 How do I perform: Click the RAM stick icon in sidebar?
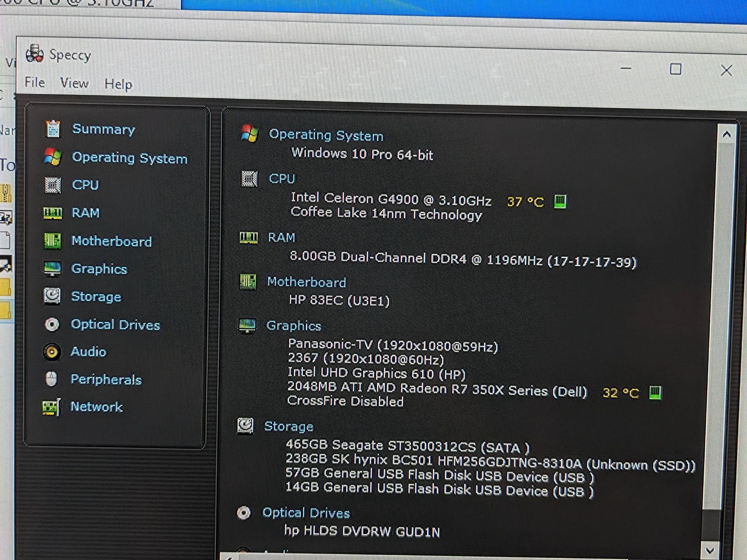point(53,213)
